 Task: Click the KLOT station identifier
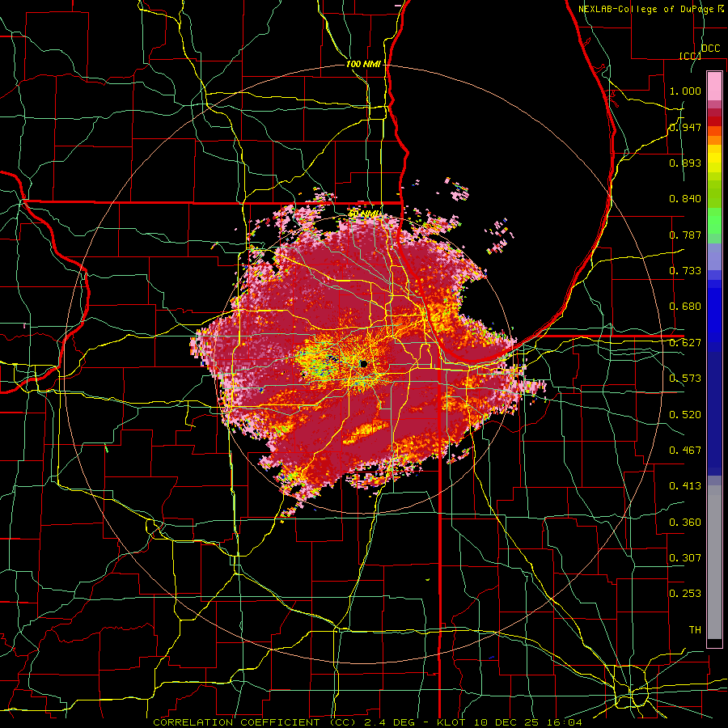pyautogui.click(x=453, y=722)
